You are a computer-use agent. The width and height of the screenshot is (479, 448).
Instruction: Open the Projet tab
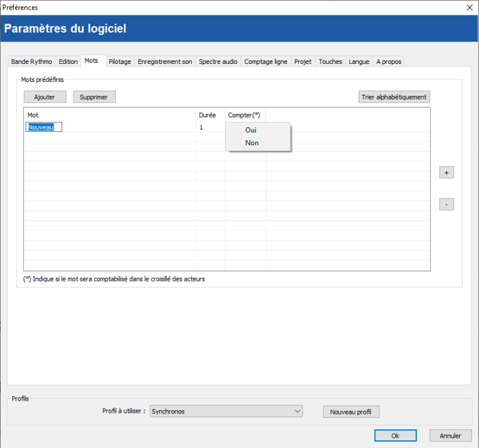303,61
